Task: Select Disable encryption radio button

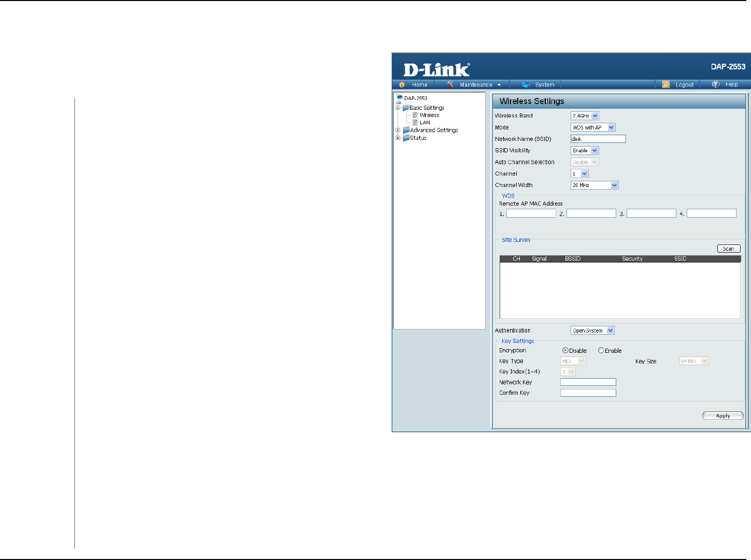Action: point(565,351)
